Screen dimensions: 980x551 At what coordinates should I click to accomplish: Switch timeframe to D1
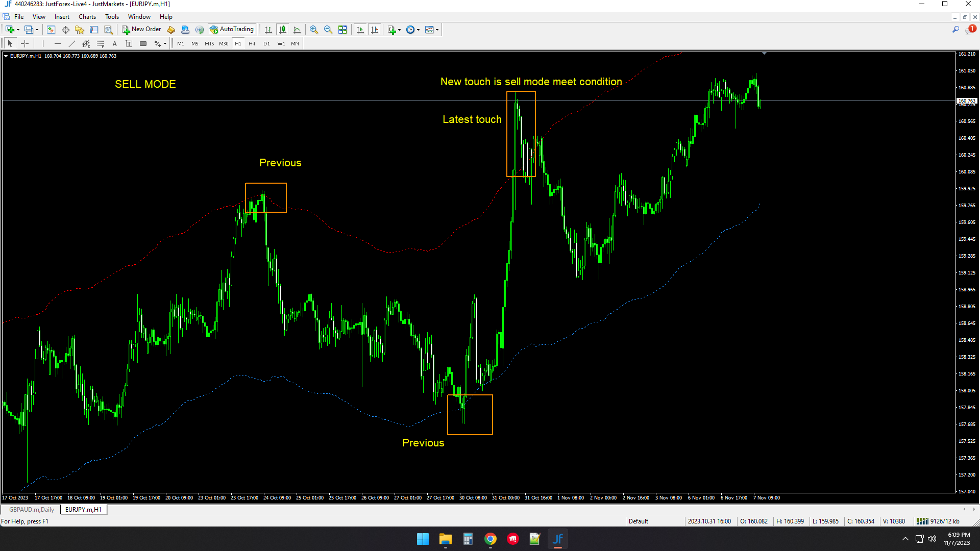click(266, 44)
